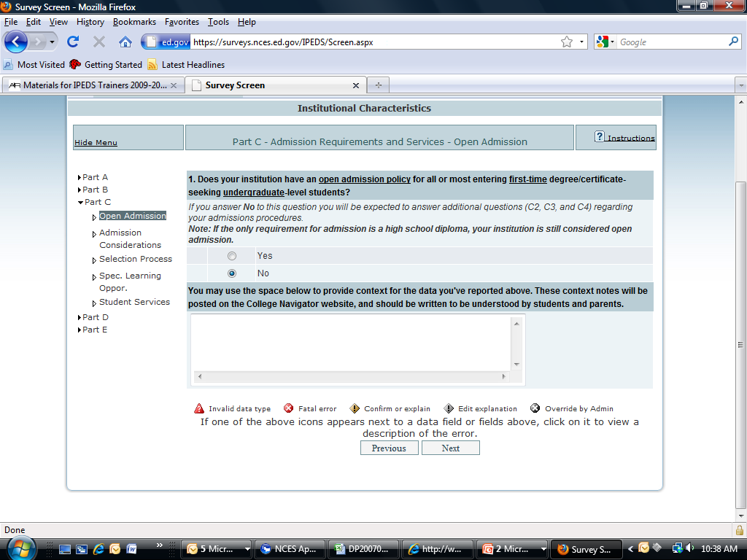Click the Windows Start orb

click(21, 548)
